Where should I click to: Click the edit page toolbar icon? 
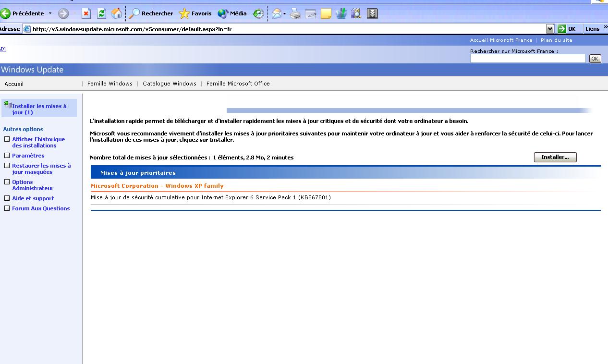[311, 13]
